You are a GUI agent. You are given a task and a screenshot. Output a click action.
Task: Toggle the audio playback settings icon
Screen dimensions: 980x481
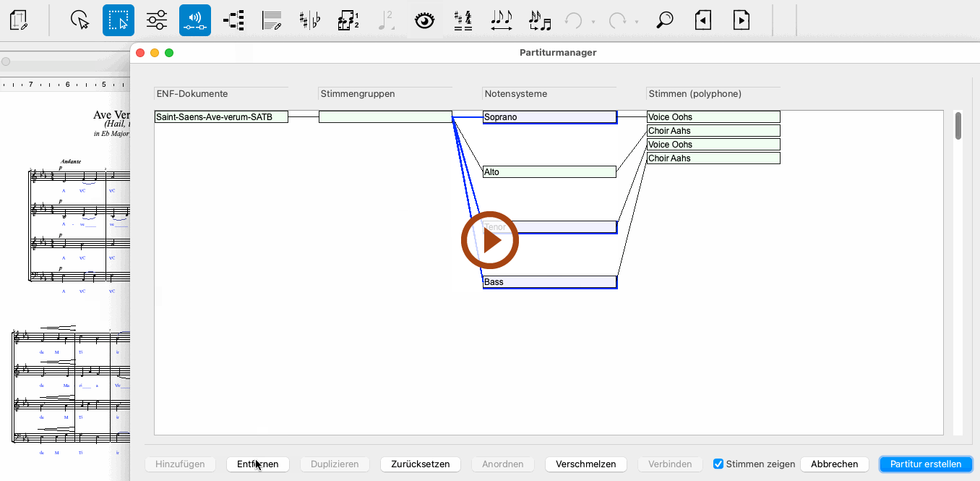195,20
